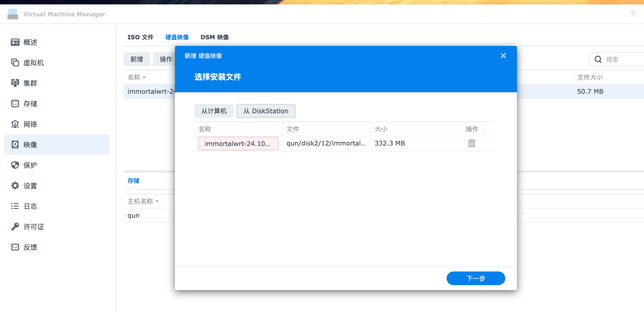
Task: Open the Overview (概述) sidebar item
Action: [x=30, y=42]
